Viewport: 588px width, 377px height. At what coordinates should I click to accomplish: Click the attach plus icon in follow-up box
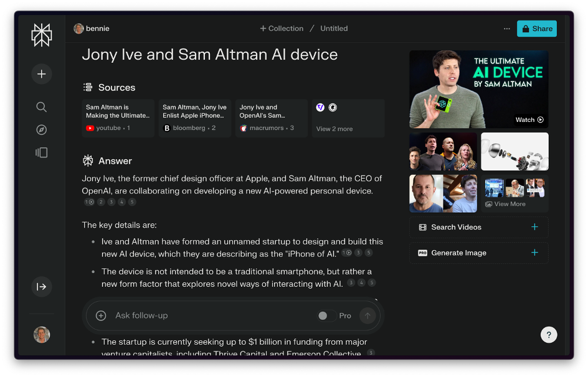[x=101, y=316]
